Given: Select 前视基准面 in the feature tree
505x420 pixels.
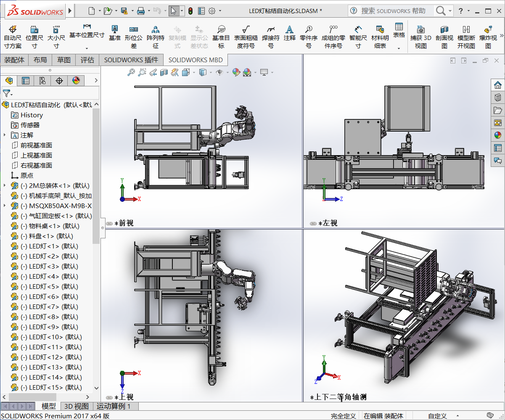Looking at the screenshot, I should coord(36,145).
